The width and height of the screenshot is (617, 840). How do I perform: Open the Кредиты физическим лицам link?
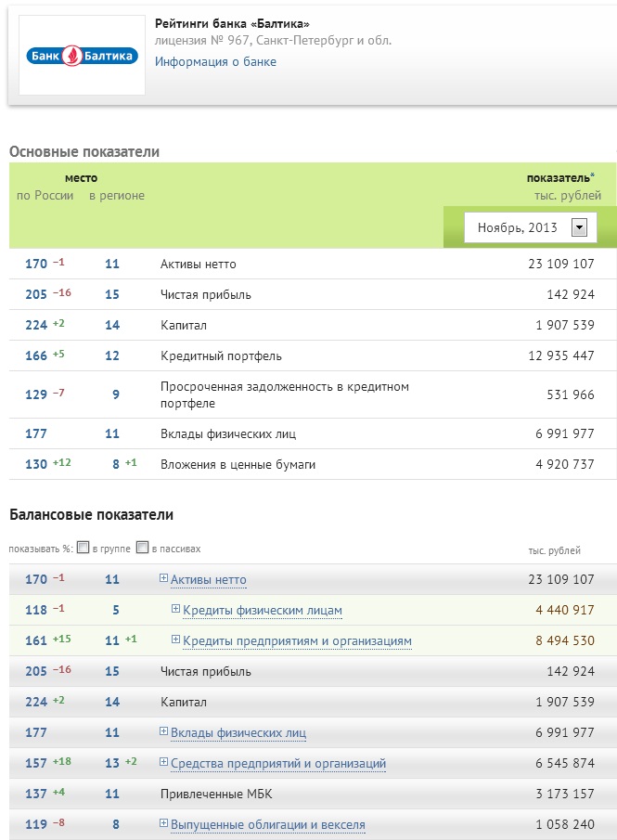pyautogui.click(x=263, y=611)
